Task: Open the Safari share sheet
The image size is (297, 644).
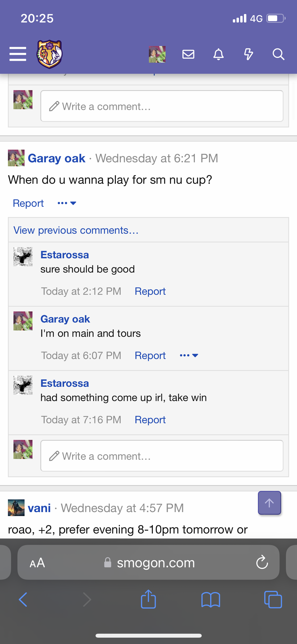Action: pyautogui.click(x=148, y=599)
